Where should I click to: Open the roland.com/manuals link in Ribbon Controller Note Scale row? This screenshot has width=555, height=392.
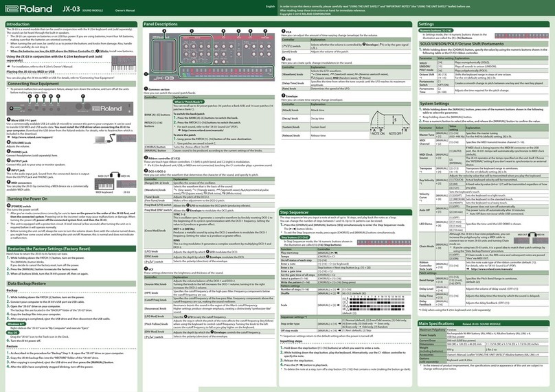(x=491, y=269)
